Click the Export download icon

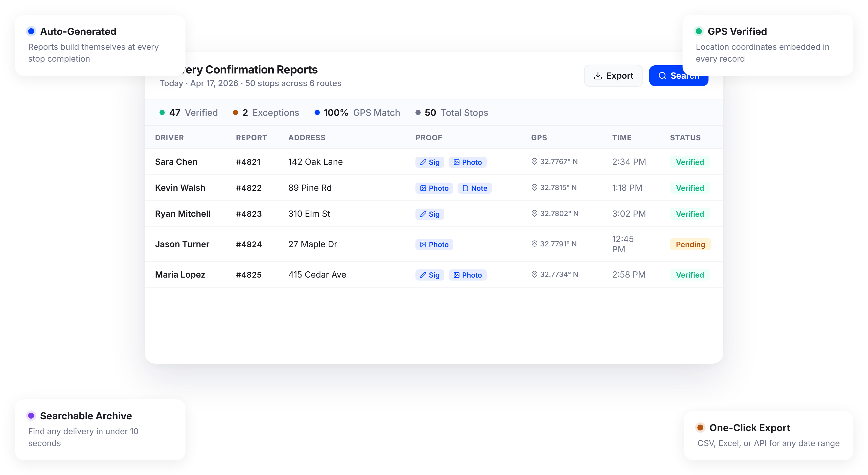(x=598, y=76)
